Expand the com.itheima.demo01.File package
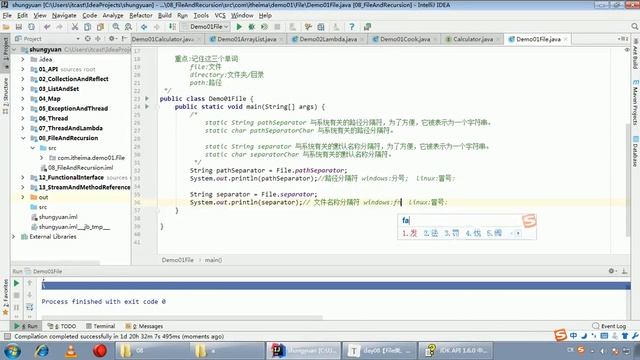 pos(42,158)
